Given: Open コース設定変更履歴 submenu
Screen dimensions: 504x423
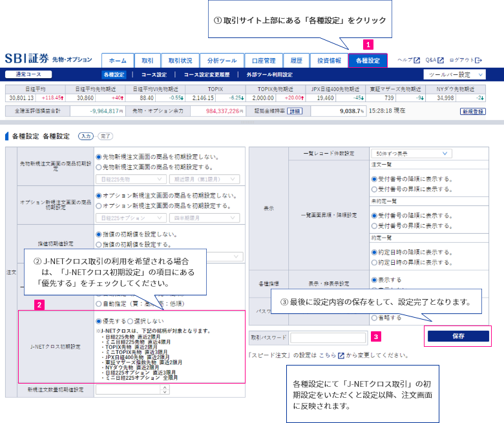Looking at the screenshot, I should (207, 74).
